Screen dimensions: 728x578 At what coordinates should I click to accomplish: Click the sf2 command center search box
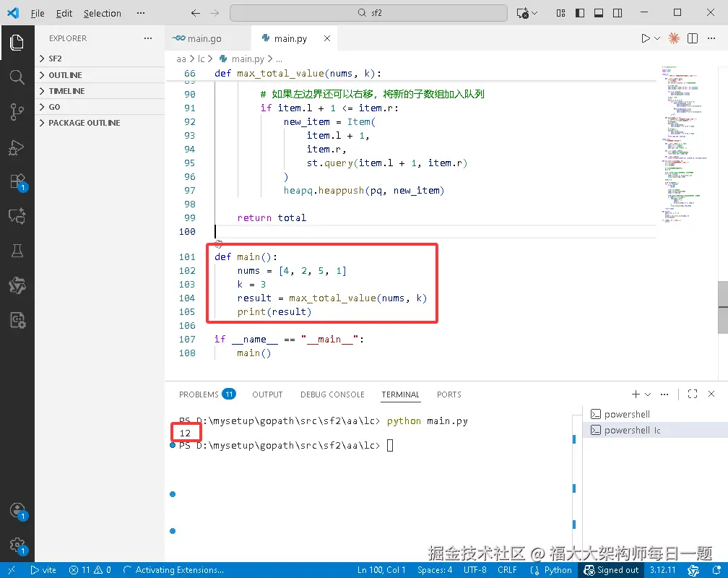click(368, 13)
